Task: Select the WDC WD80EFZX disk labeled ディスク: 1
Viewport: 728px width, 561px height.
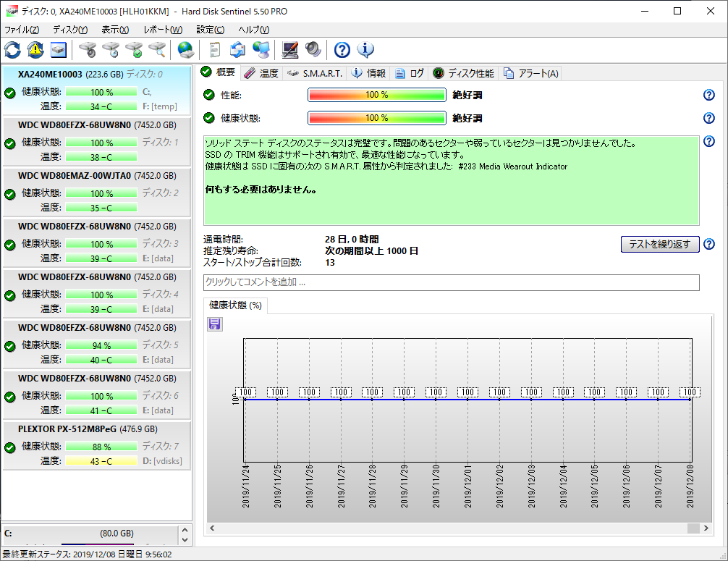Action: (x=97, y=141)
